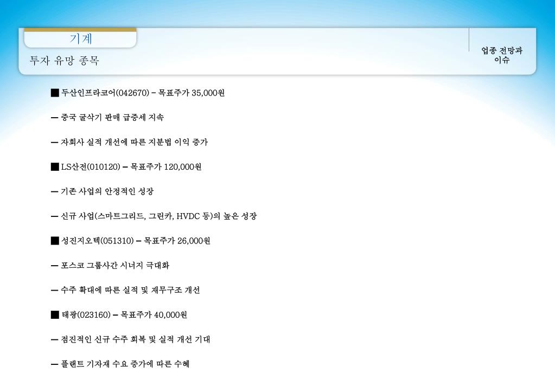Screen dimensions: 555x392
Task: Click the 자회사 실적 개선에 따른 지분법 이익 증가 line
Action: 129,142
